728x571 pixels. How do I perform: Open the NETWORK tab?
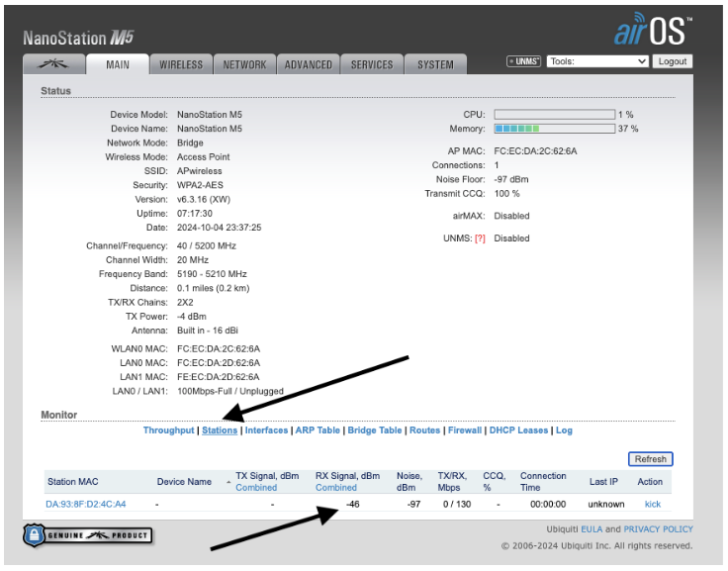(244, 64)
